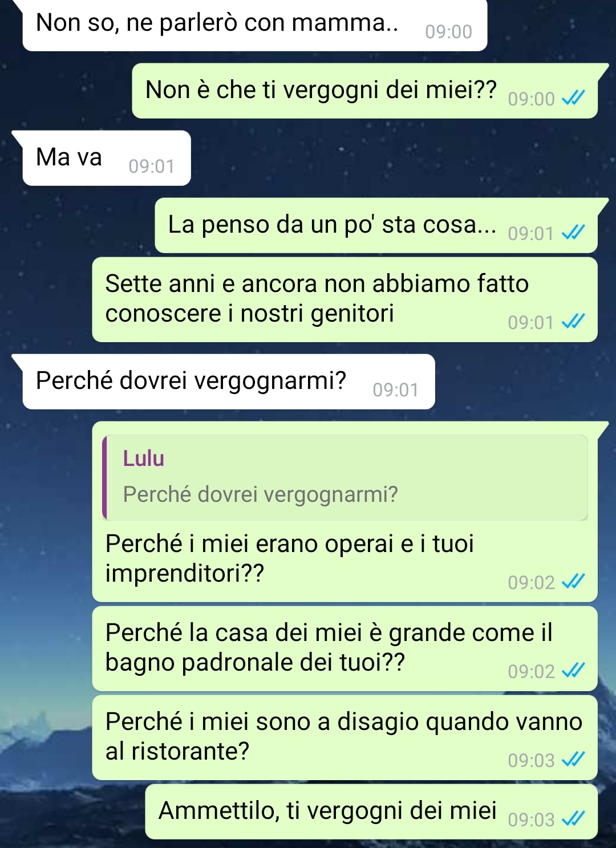Tap double-check icon on 'Non è che ti vergogni' message
Screen dimensions: 616x848
(x=573, y=99)
